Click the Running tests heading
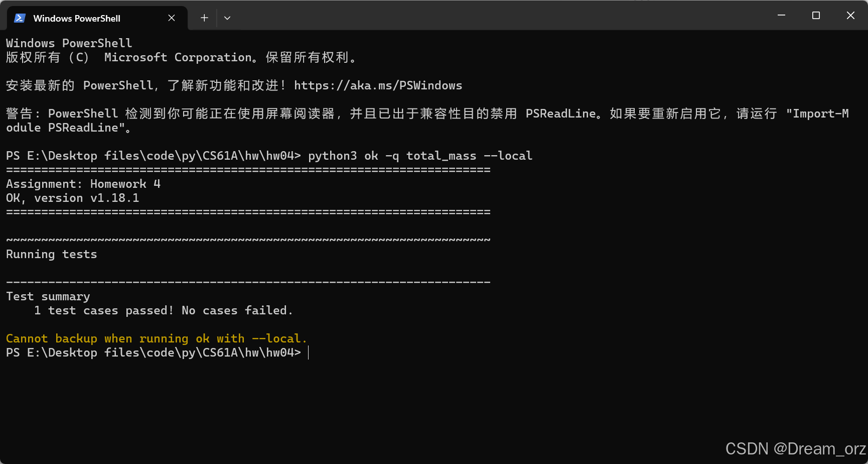This screenshot has height=464, width=868. click(x=51, y=254)
